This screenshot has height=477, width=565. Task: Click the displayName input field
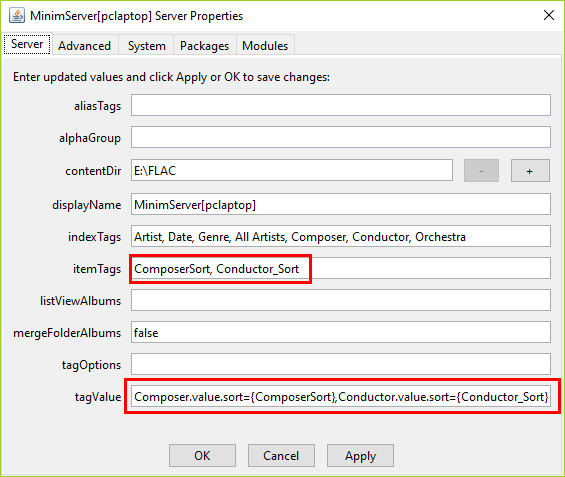341,204
